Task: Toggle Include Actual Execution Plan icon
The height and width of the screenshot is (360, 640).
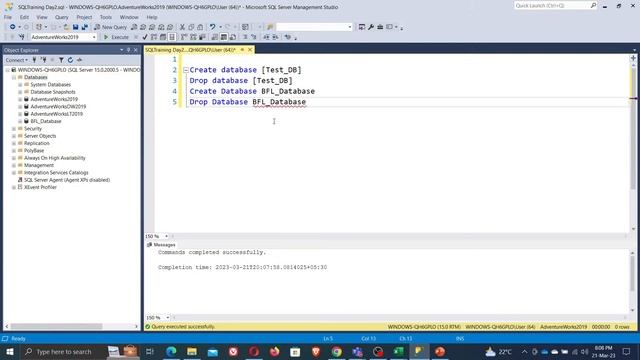Action: coord(184,37)
